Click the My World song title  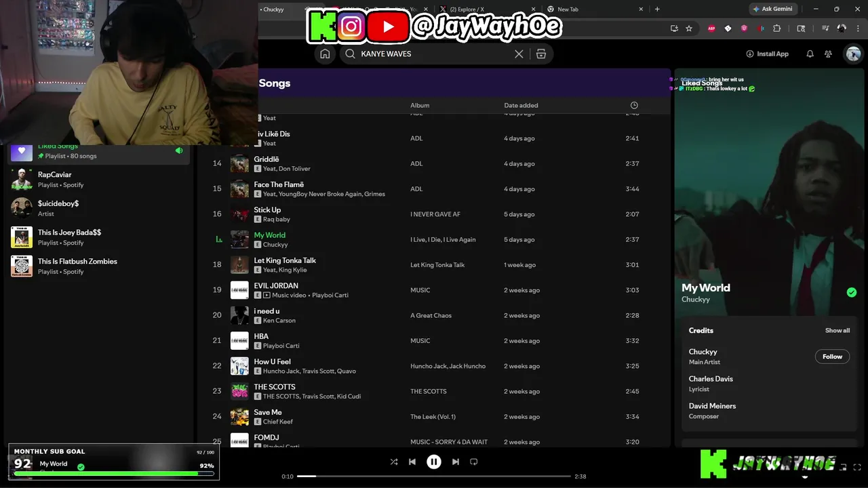269,235
